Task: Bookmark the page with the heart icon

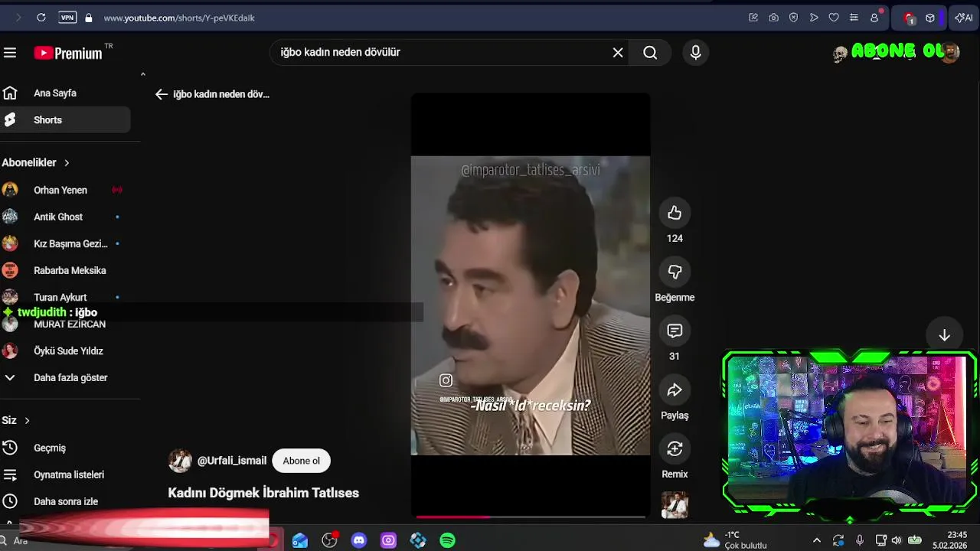Action: (x=834, y=18)
